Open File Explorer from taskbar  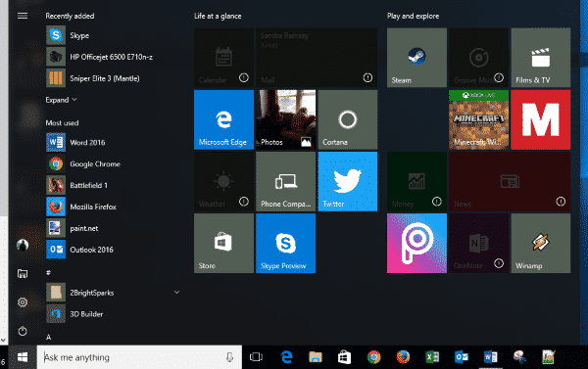[x=316, y=357]
